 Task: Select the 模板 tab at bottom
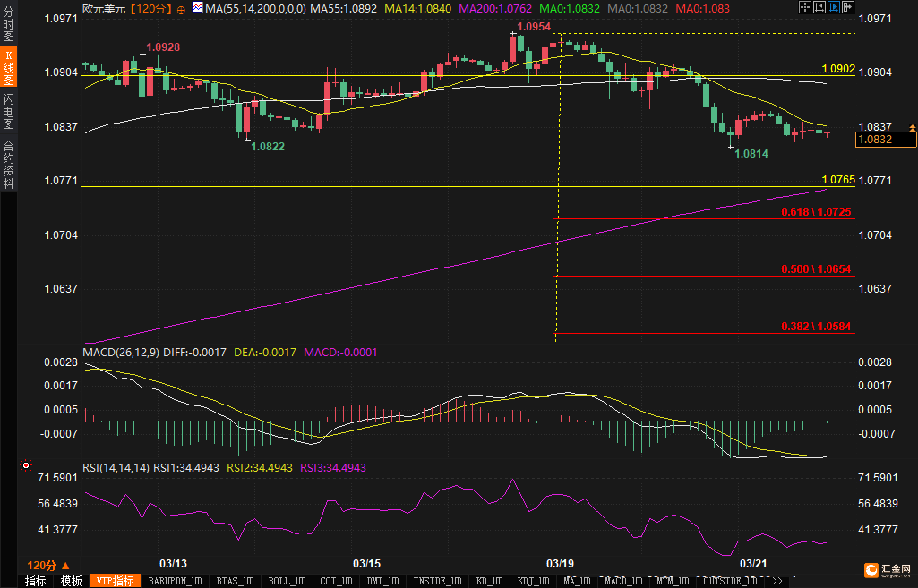(71, 581)
